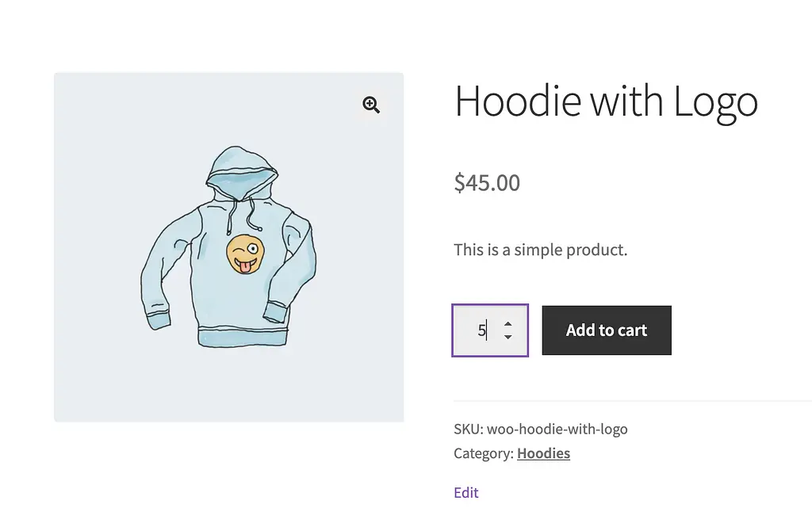Select the Hoodie with Logo product title
812x527 pixels.
coord(606,101)
